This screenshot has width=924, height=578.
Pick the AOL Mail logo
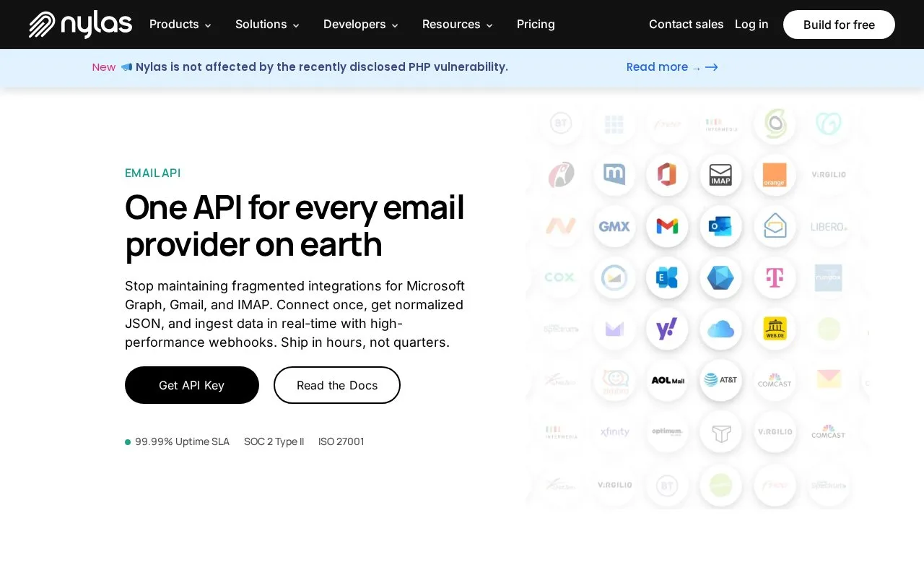tap(667, 380)
